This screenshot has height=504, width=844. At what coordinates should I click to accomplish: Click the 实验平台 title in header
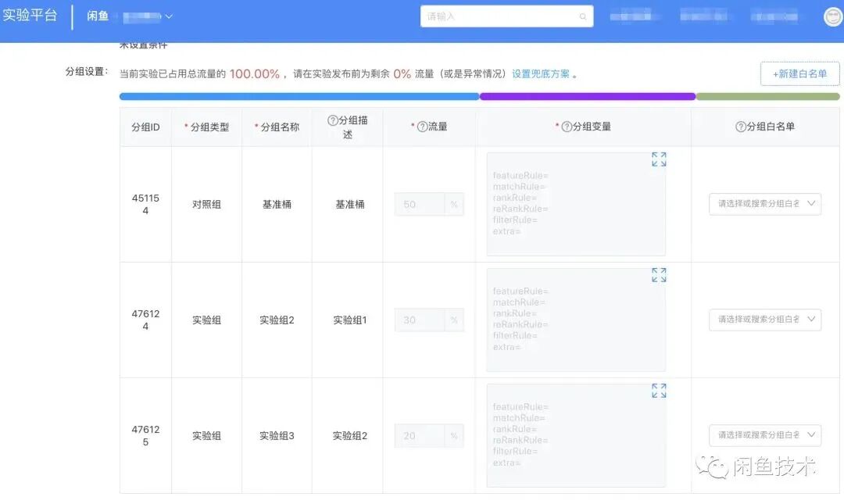click(30, 15)
